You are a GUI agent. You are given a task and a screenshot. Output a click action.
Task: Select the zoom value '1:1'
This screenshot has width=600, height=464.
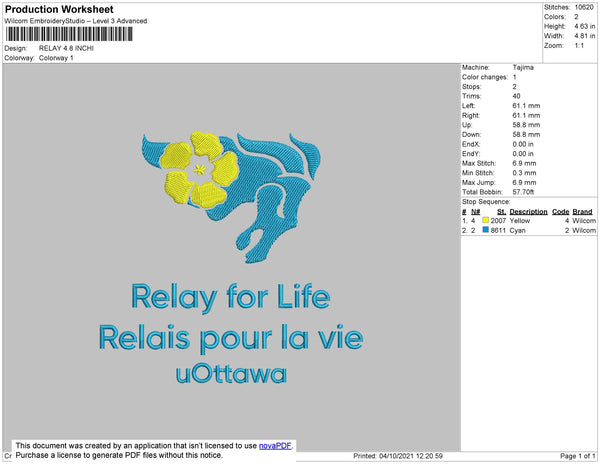pos(579,46)
